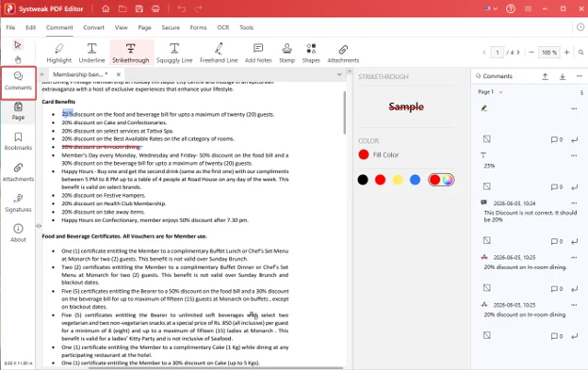Switch to the View tab
The image size is (588, 370).
pyautogui.click(x=122, y=27)
